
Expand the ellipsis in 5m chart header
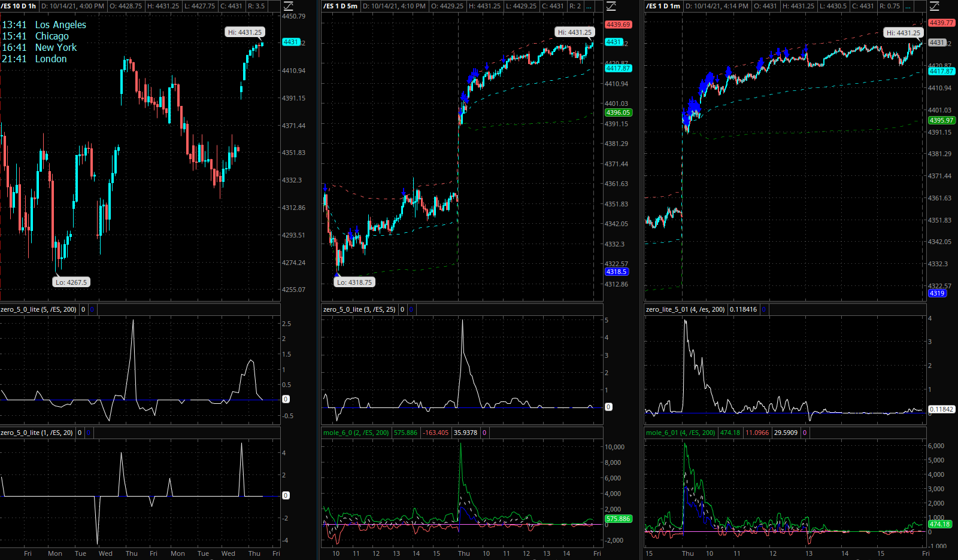click(x=590, y=6)
